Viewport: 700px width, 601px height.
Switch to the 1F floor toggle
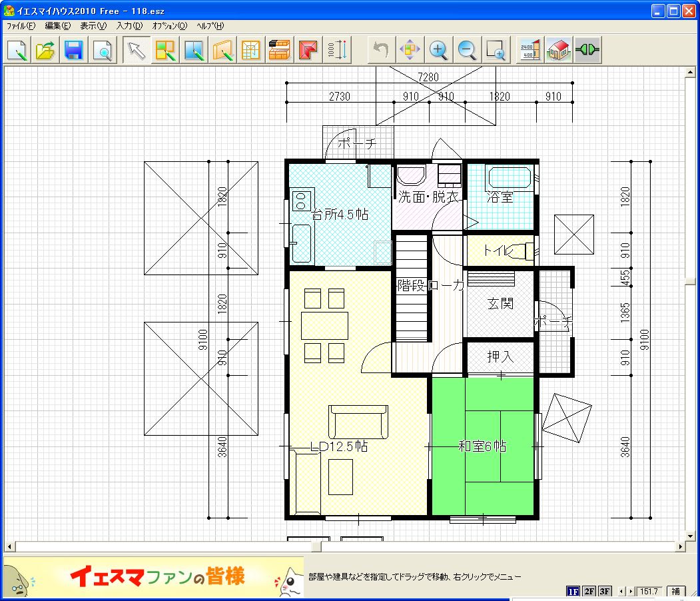573,592
